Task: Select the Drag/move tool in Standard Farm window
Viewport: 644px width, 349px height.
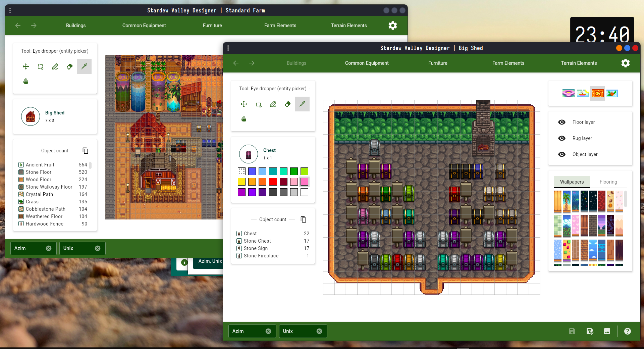Action: (x=26, y=66)
